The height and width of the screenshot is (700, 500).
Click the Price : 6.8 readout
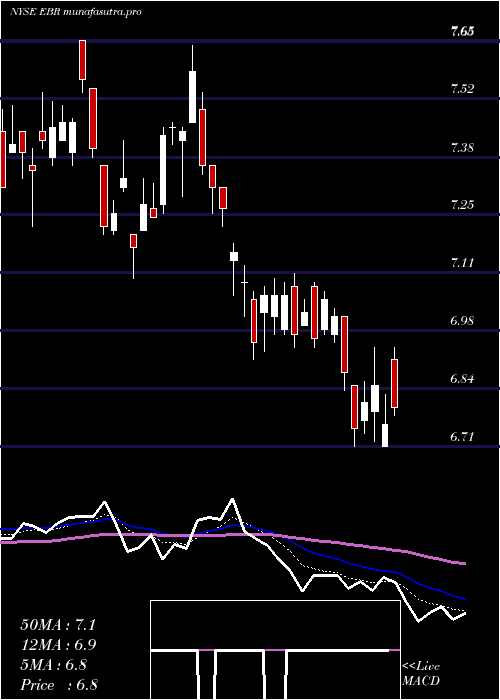point(59,685)
